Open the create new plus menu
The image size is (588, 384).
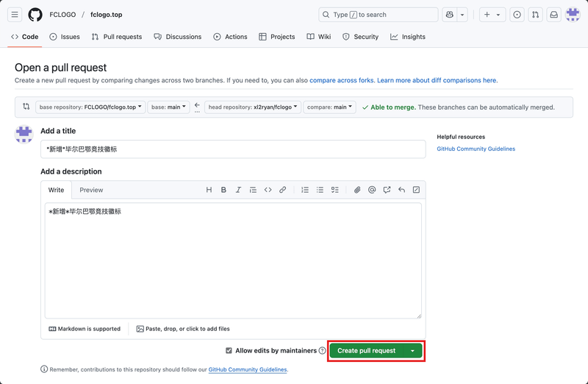click(x=492, y=15)
